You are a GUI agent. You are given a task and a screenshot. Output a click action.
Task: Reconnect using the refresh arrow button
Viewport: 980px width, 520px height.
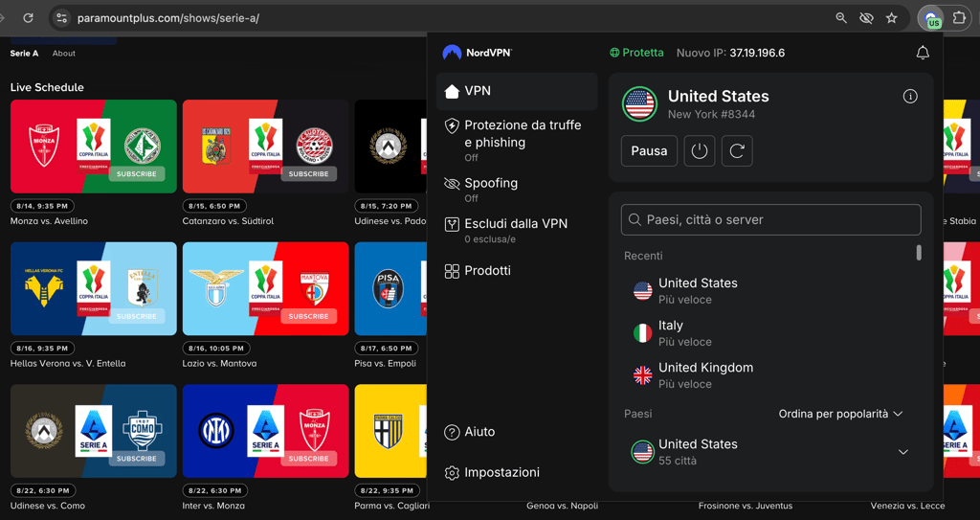pos(737,150)
